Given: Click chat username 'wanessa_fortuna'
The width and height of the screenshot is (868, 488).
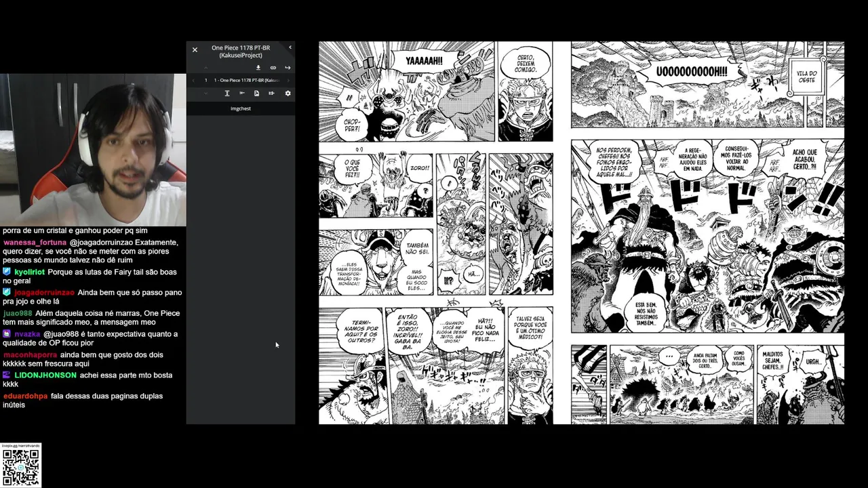Looking at the screenshot, I should 35,243.
